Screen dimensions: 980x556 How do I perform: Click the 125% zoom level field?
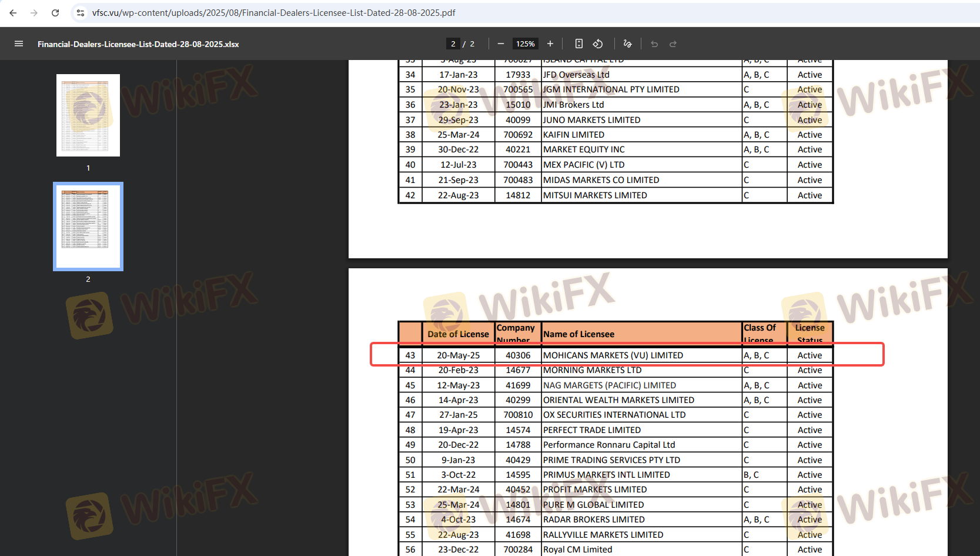[x=525, y=44]
